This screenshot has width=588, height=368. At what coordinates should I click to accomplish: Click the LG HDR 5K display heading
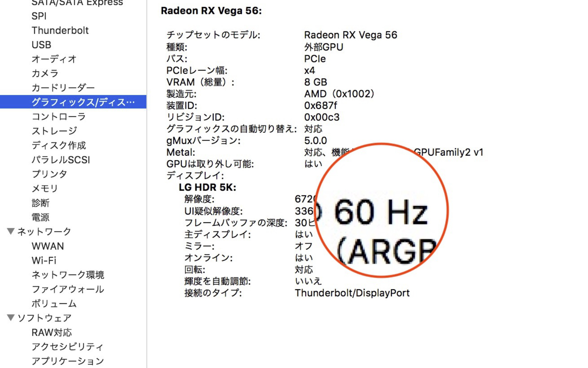pos(208,187)
